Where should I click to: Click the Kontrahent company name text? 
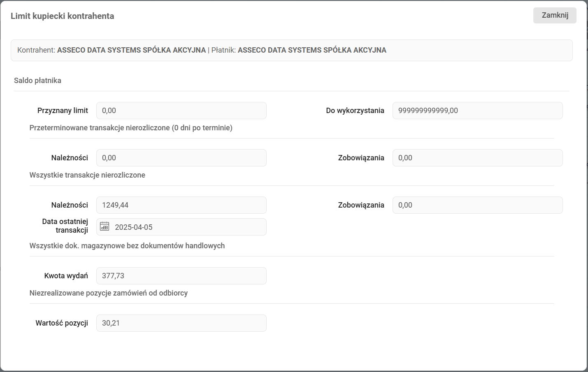pos(131,50)
